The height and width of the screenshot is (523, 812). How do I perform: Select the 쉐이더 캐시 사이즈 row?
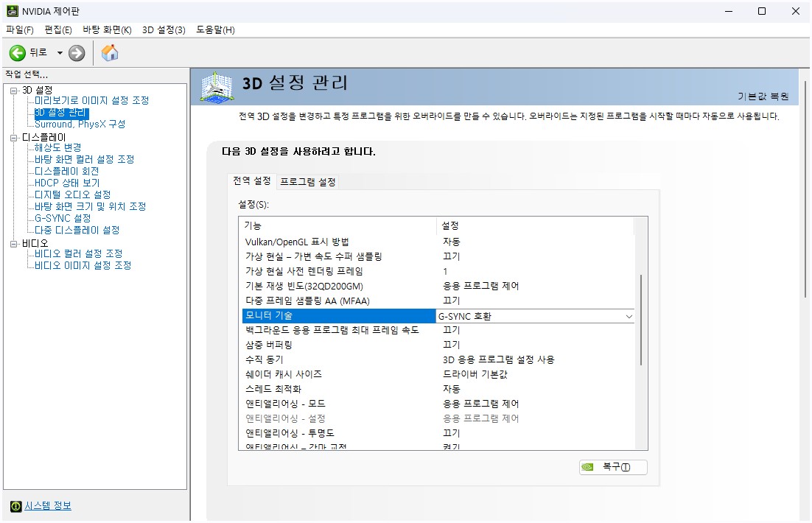click(x=438, y=374)
